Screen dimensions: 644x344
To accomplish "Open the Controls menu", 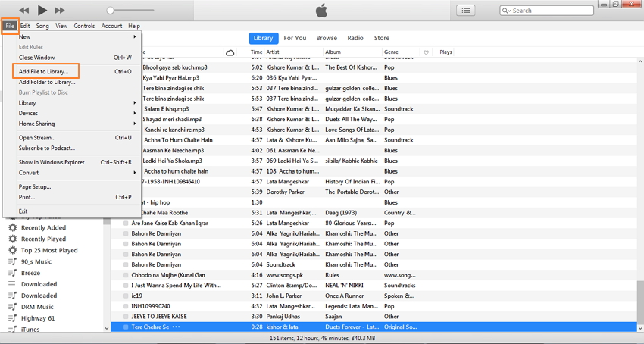I will point(84,26).
